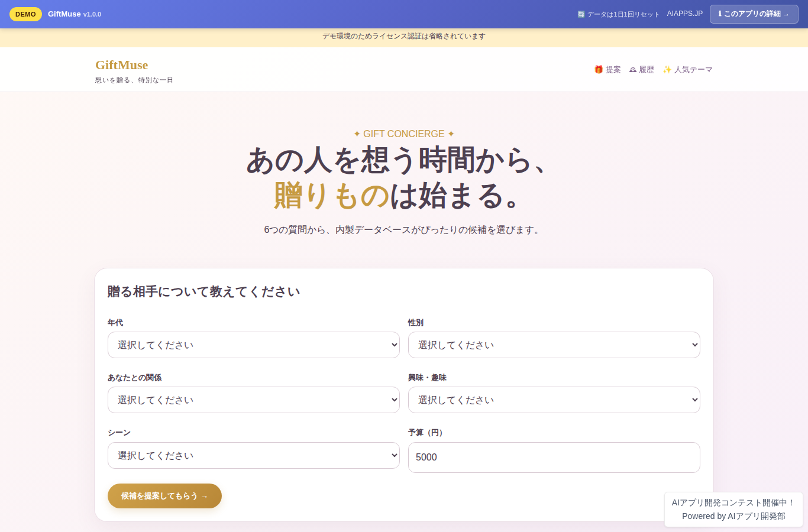Viewport: 808px width, 532px height.
Task: Click the 予算(円) input field
Action: (554, 458)
